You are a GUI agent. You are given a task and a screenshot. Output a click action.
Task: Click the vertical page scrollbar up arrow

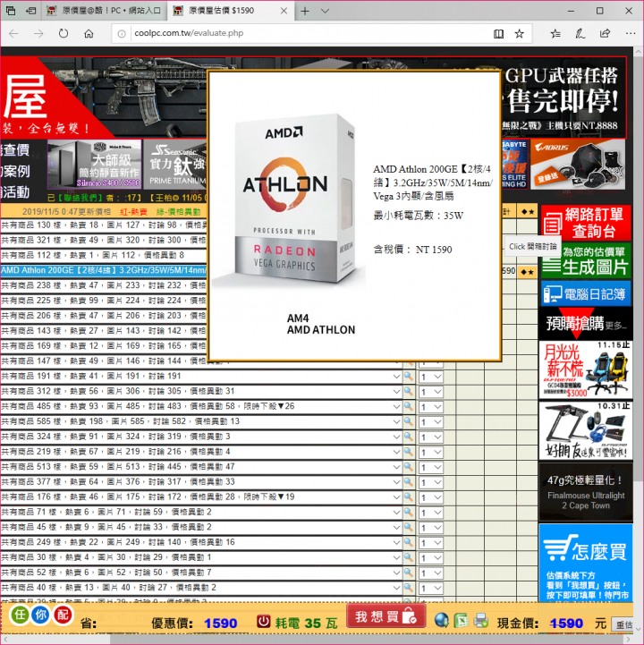tap(638, 52)
